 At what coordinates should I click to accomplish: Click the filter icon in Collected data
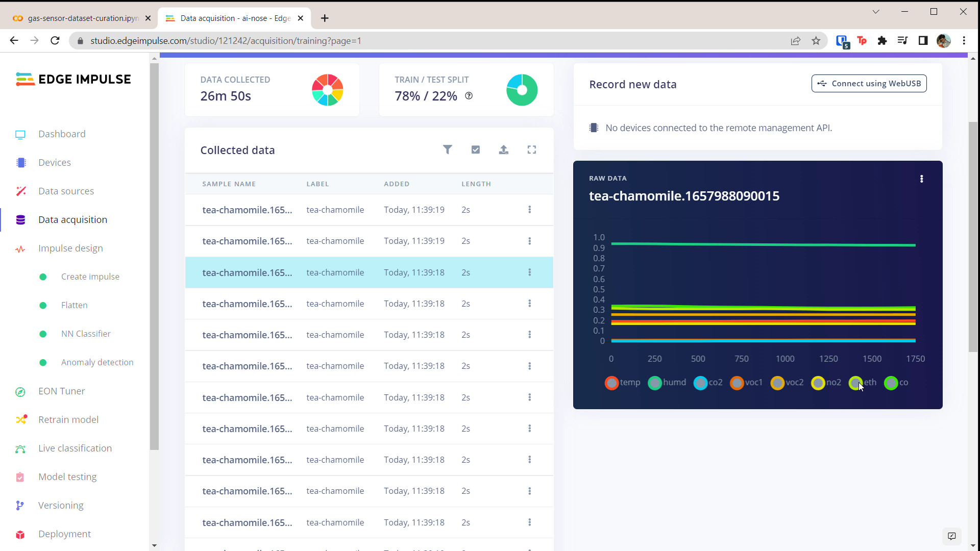[x=447, y=149]
